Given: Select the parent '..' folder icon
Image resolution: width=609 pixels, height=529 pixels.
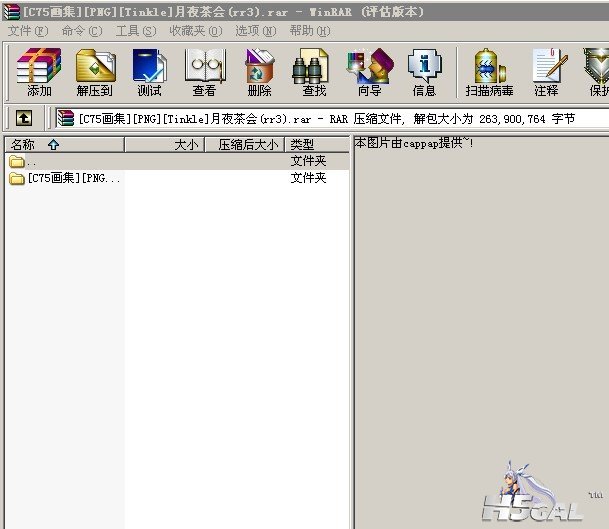Looking at the screenshot, I should coord(17,161).
